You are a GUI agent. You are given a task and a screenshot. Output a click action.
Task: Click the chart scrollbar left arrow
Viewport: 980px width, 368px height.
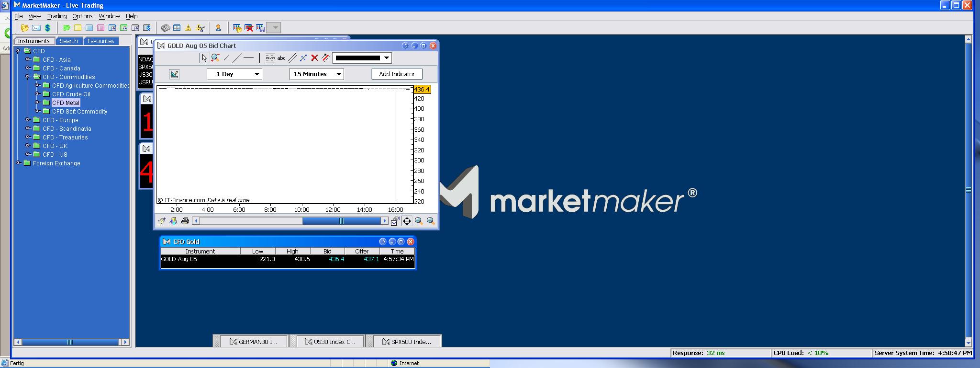pos(196,221)
